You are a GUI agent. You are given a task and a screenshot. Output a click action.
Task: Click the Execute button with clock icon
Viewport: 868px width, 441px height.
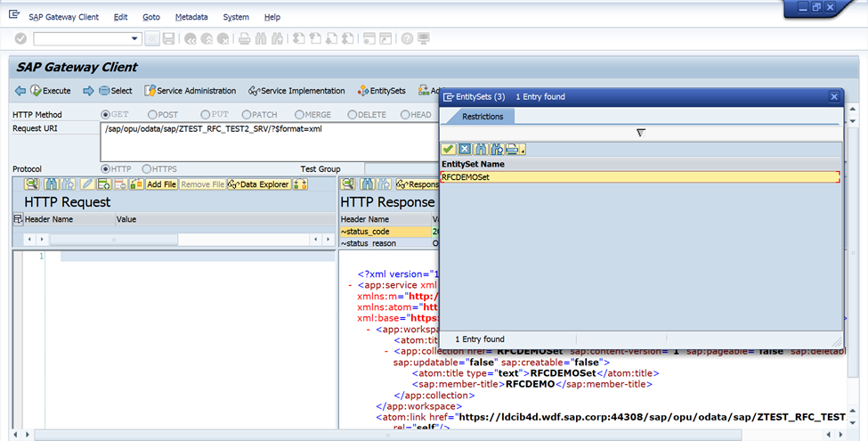(51, 90)
